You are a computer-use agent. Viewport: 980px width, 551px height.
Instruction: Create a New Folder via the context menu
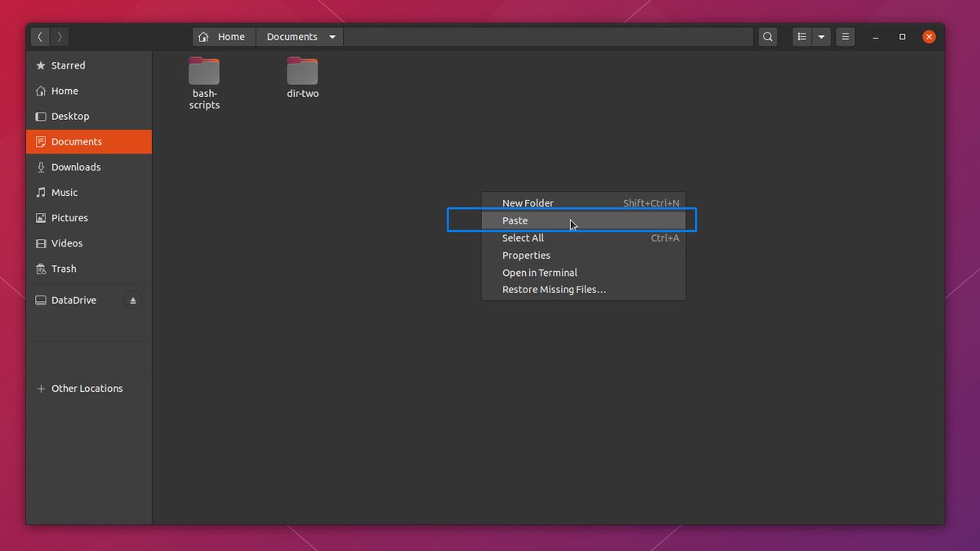tap(528, 202)
